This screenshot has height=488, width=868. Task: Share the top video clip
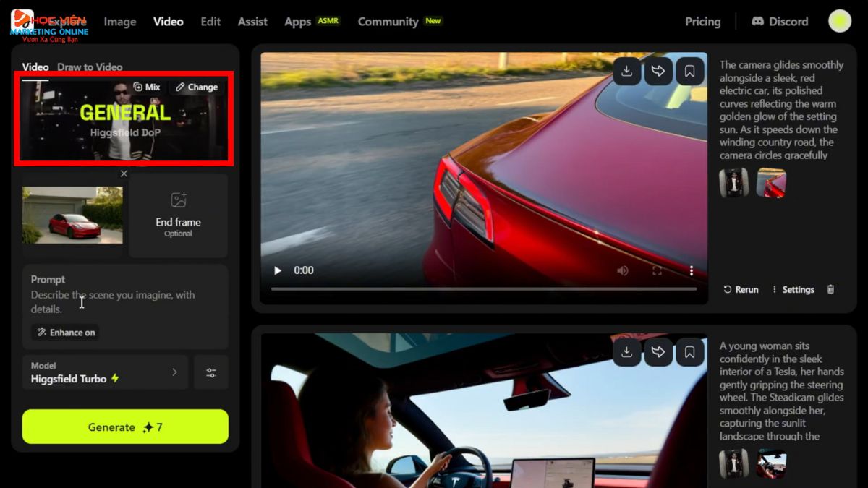(x=658, y=70)
